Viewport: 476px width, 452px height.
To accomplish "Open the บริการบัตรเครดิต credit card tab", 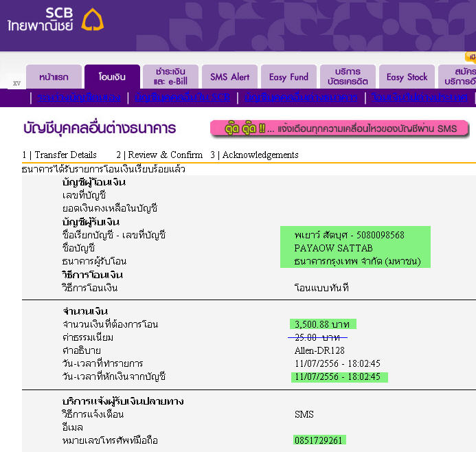I will 348,77.
